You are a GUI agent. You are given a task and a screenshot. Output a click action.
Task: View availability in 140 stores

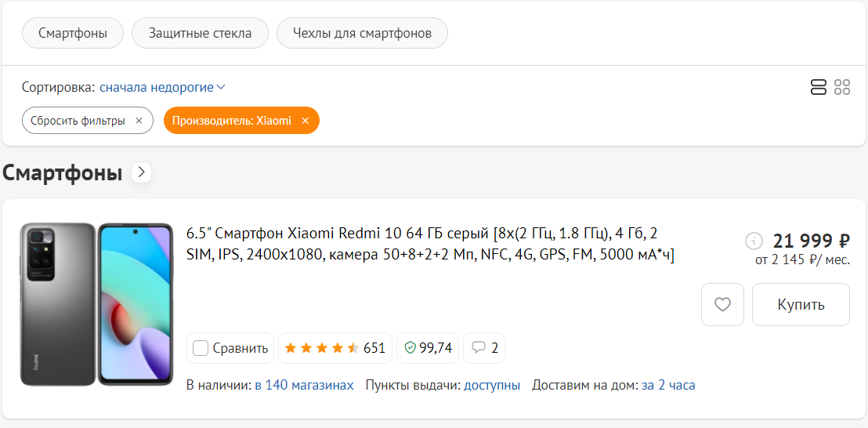(304, 385)
